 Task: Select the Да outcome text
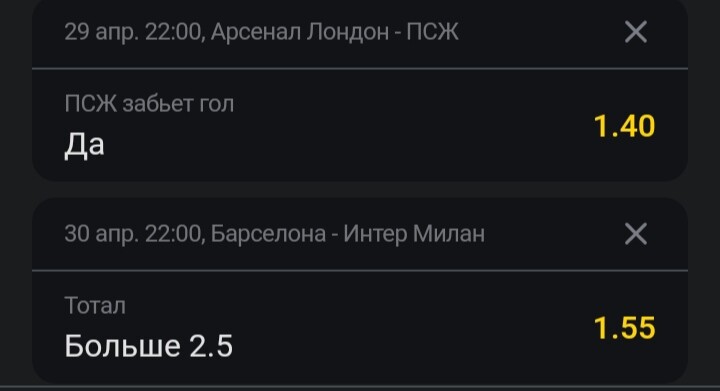click(x=84, y=145)
